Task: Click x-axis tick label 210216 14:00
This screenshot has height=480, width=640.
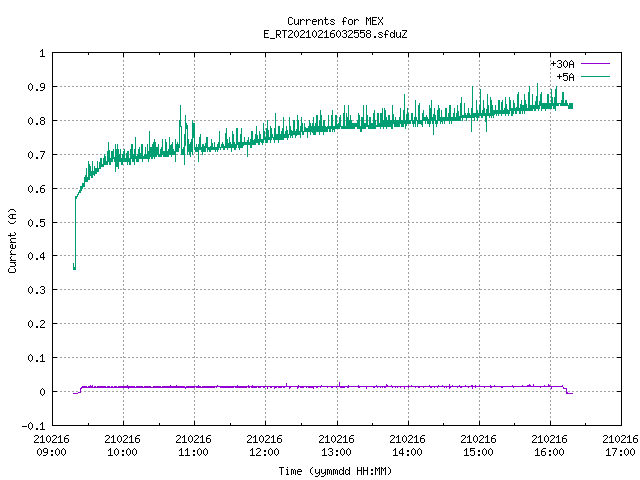Action: [407, 445]
